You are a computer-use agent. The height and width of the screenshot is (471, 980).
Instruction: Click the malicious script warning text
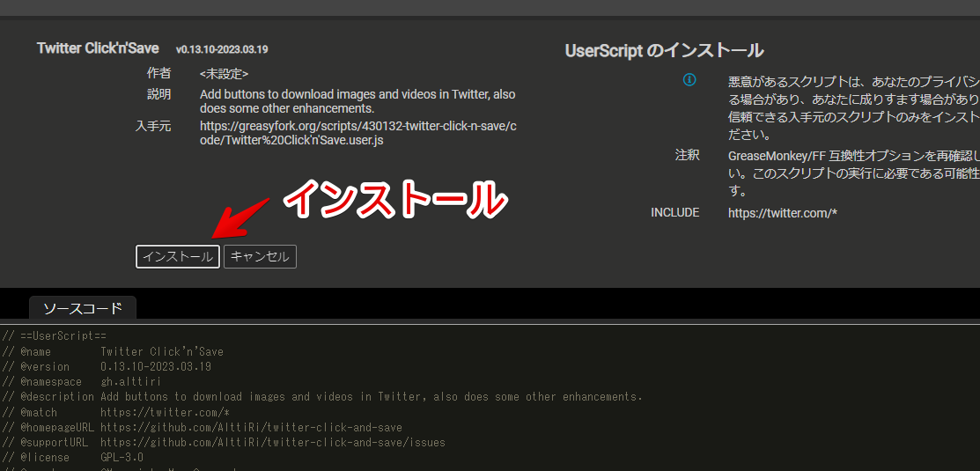854,108
